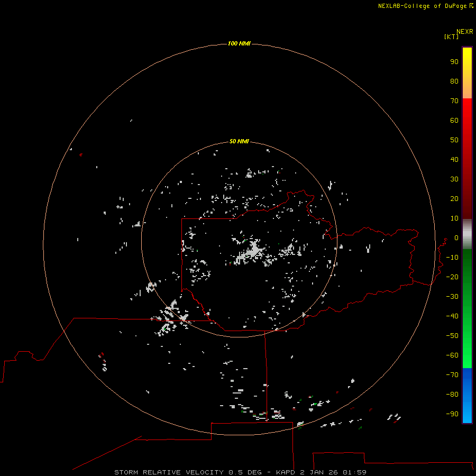This screenshot has width=476, height=476.
Task: Click the NEXLAB-College of DuPage watermark text
Action: (x=423, y=6)
